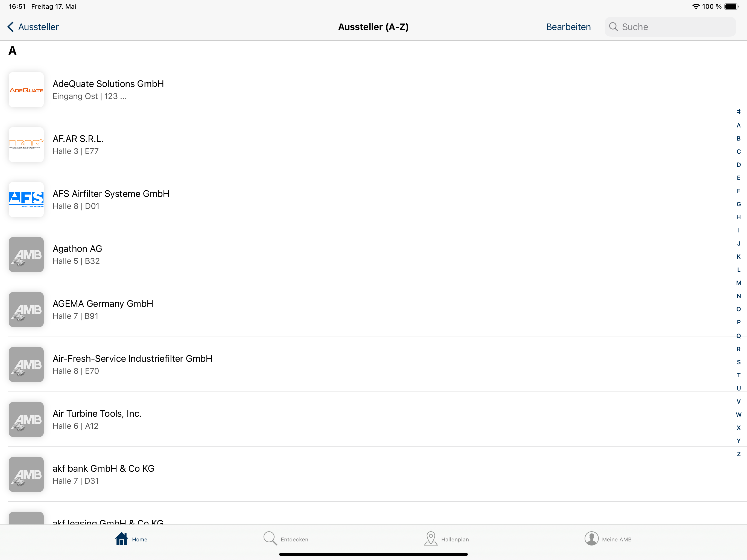Tap the Halle 7 | D31 location text
The width and height of the screenshot is (747, 560).
pyautogui.click(x=76, y=481)
